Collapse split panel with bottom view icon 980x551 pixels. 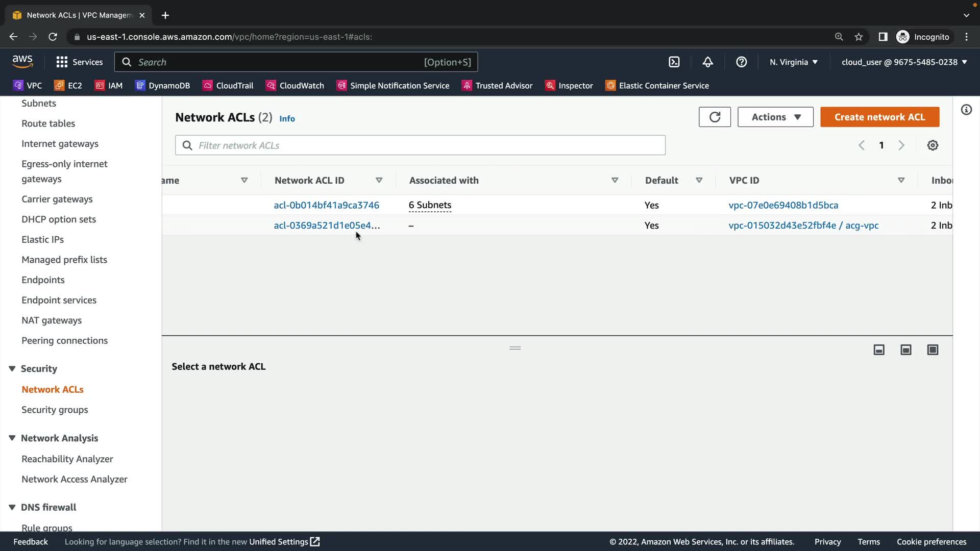[879, 350]
